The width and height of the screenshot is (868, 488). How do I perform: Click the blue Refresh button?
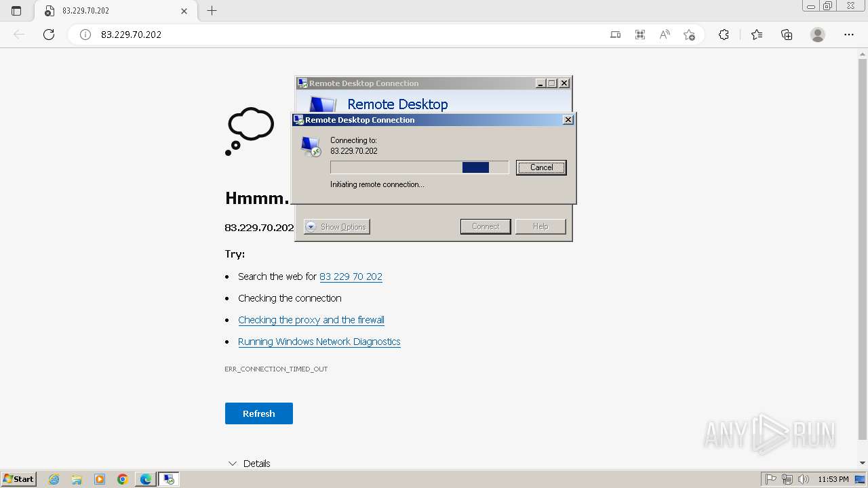(259, 413)
